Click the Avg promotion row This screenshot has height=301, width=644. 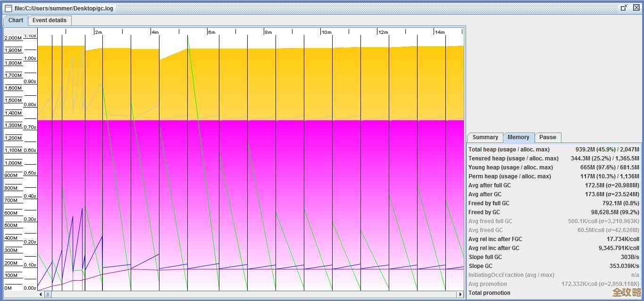tap(488, 284)
